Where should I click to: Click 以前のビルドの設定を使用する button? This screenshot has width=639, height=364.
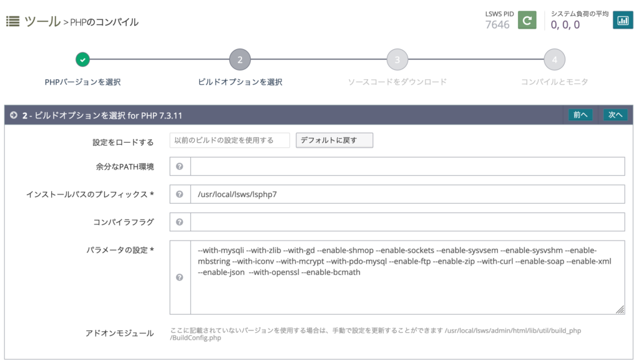[230, 140]
